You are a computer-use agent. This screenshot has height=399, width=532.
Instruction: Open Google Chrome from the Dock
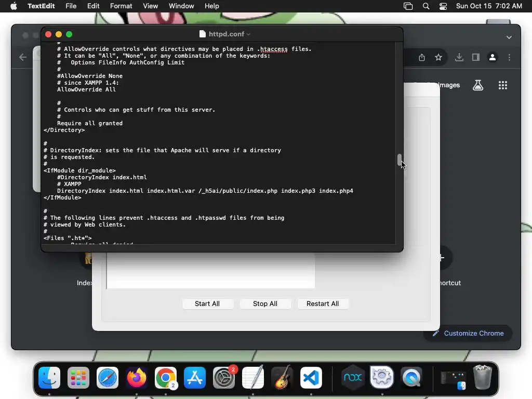[x=166, y=378]
